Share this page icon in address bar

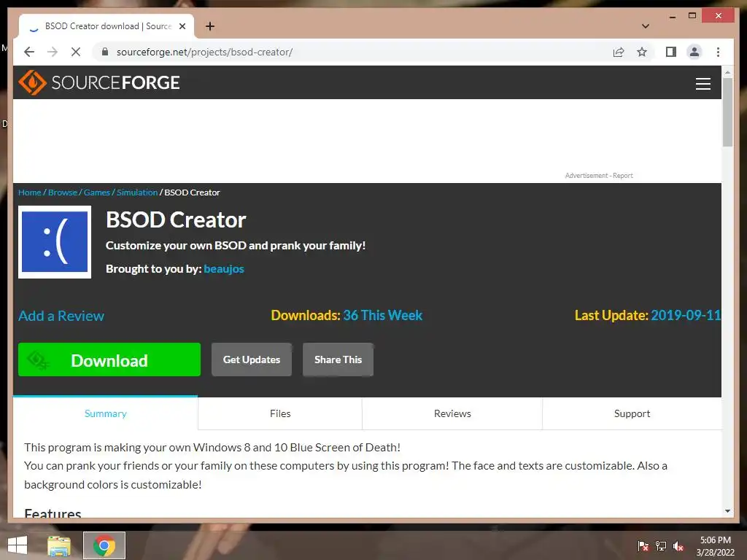coord(619,52)
